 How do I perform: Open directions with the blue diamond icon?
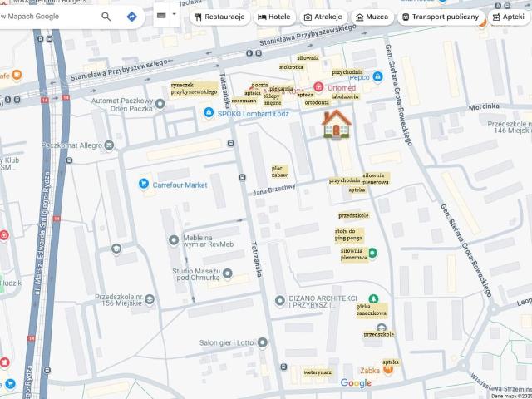pyautogui.click(x=131, y=17)
